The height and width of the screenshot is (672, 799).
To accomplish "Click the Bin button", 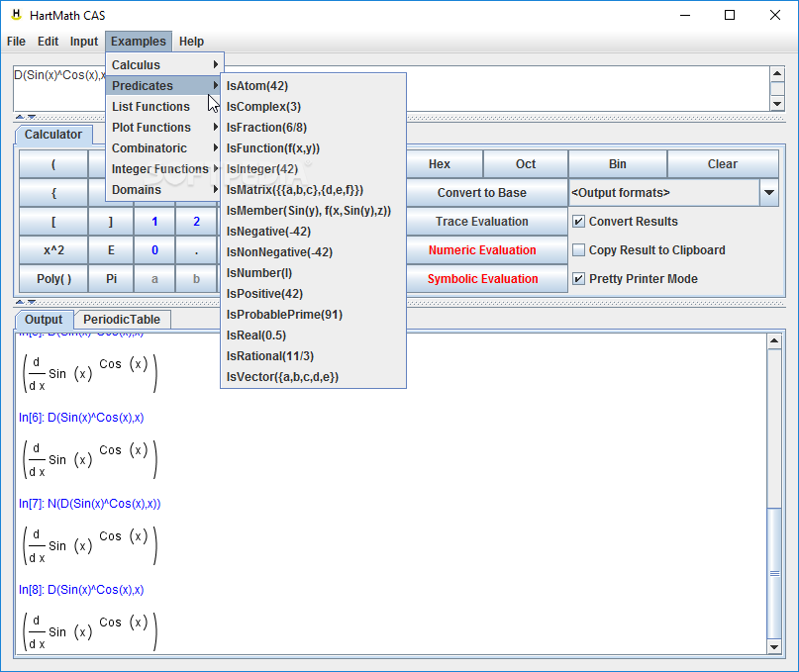I will (x=618, y=164).
